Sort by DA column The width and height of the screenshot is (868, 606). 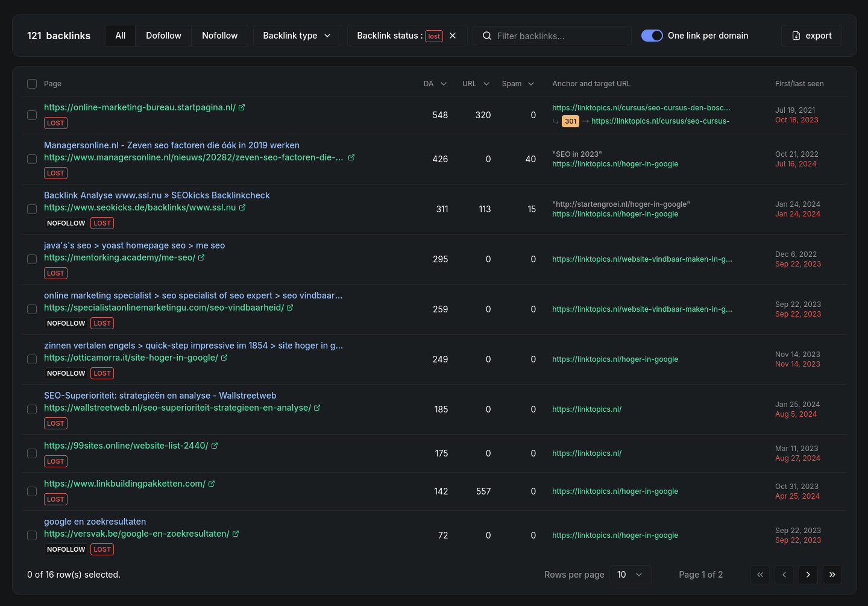[435, 84]
